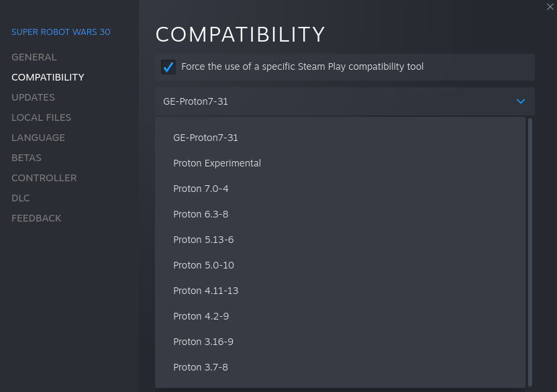Switch to the GENERAL section
557x392 pixels.
34,57
